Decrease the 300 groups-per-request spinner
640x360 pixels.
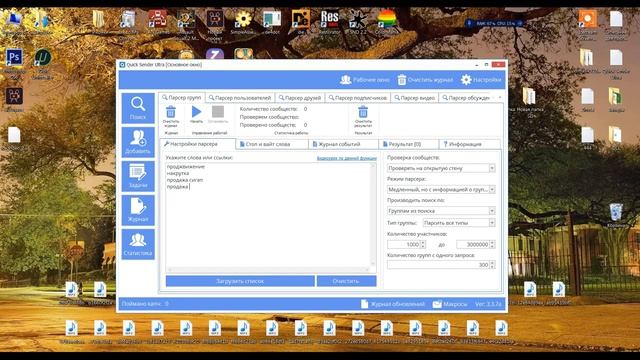[492, 267]
